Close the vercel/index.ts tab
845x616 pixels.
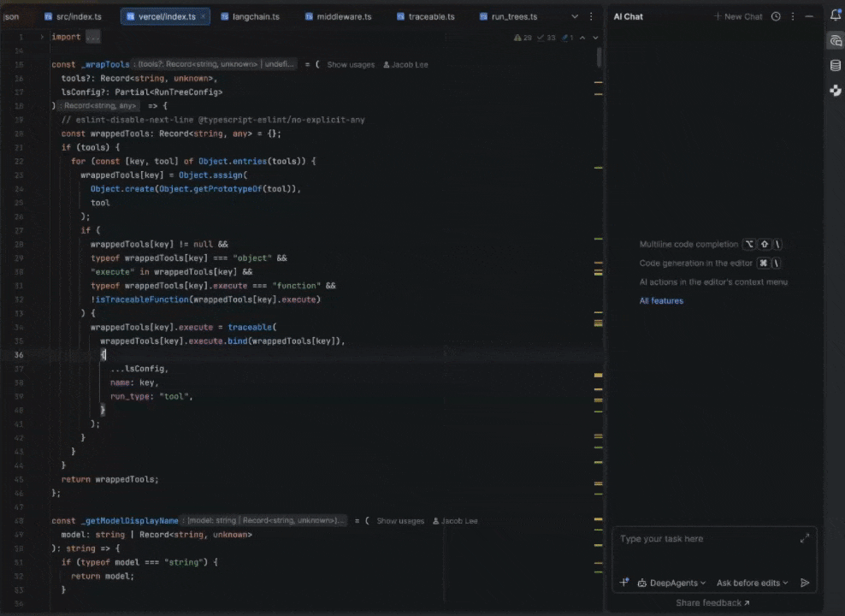tap(203, 16)
